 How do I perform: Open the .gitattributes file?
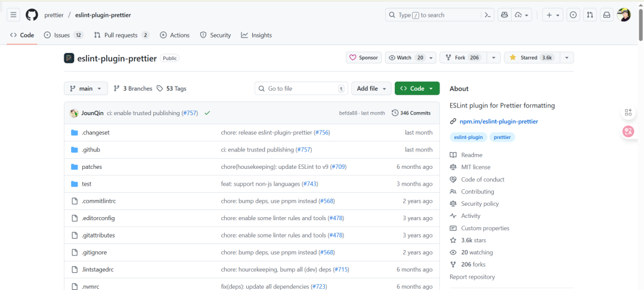click(98, 235)
